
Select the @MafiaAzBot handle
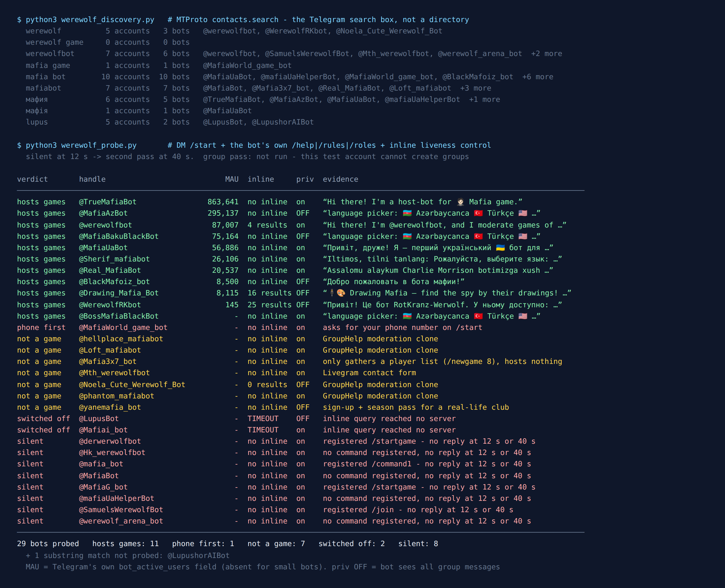[x=103, y=213]
